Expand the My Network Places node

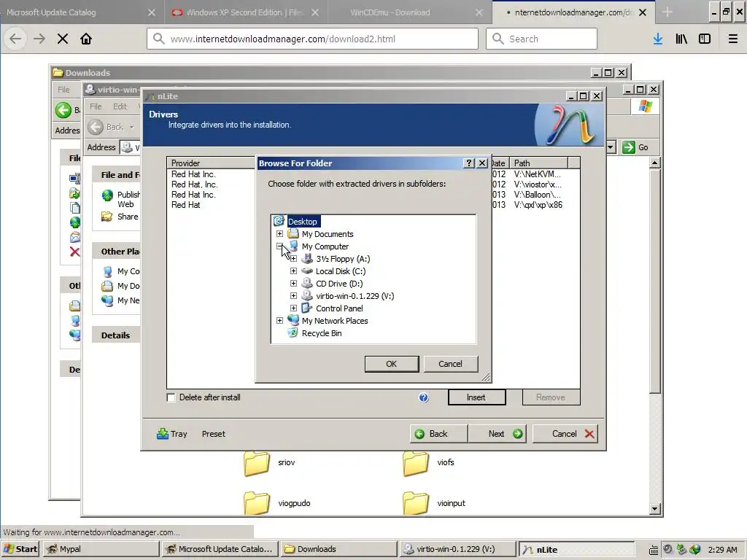(279, 321)
